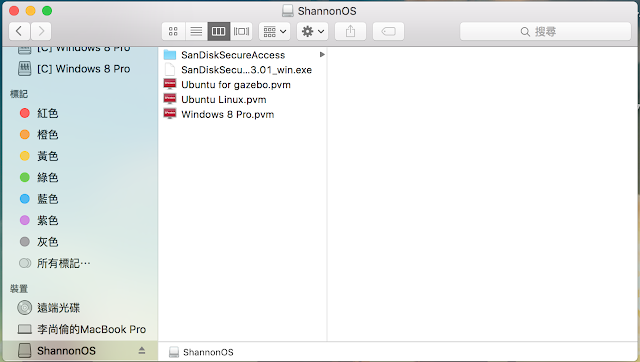Click the exe file document icon
640x362 pixels.
[x=170, y=69]
